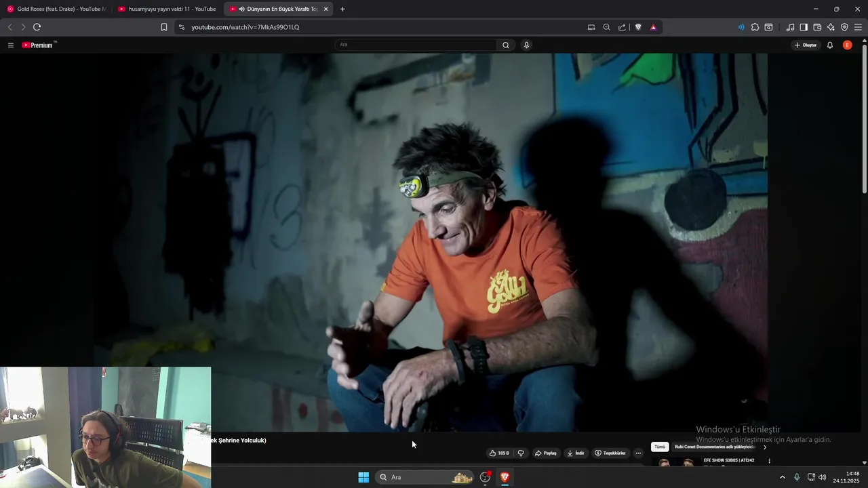The width and height of the screenshot is (868, 488).
Task: Click the youtube.com URL address field
Action: [x=245, y=27]
